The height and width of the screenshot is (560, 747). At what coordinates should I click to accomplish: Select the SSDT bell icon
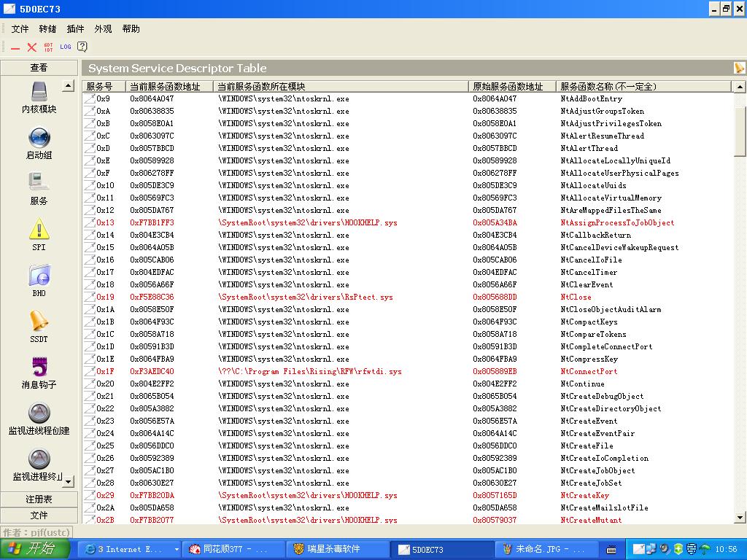(x=39, y=322)
